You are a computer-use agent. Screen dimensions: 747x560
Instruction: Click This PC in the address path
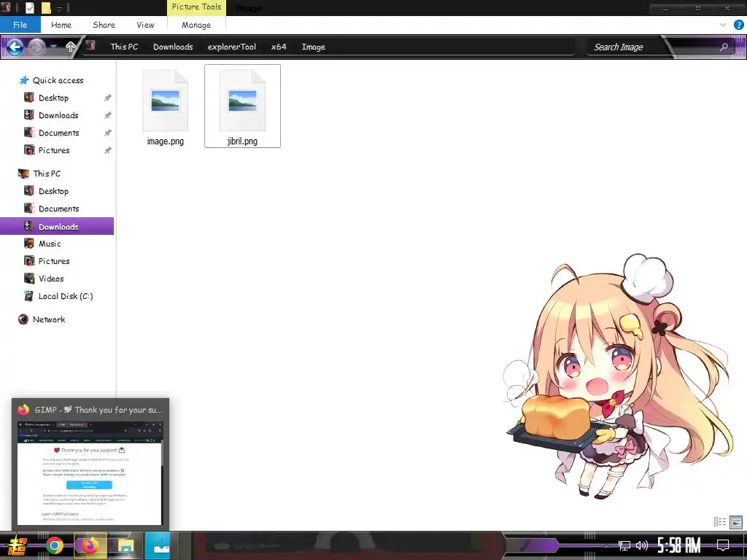tap(124, 47)
